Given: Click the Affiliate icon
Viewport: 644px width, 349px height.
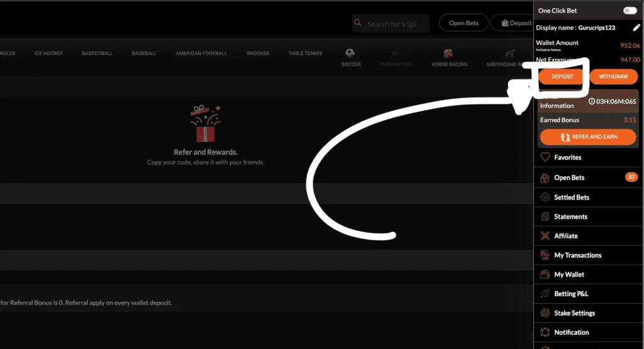Looking at the screenshot, I should [x=545, y=236].
